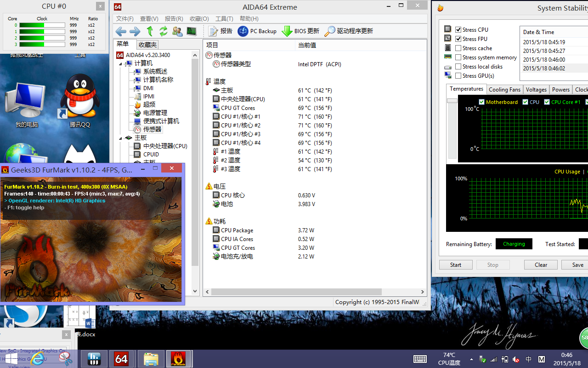Open the 收藏(O) menu
The image size is (588, 368).
tap(199, 19)
